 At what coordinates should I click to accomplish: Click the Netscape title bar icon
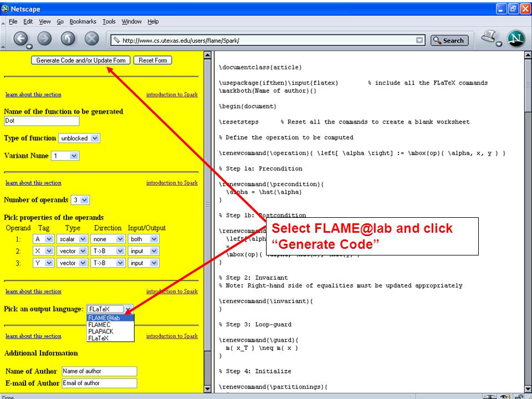[x=5, y=8]
